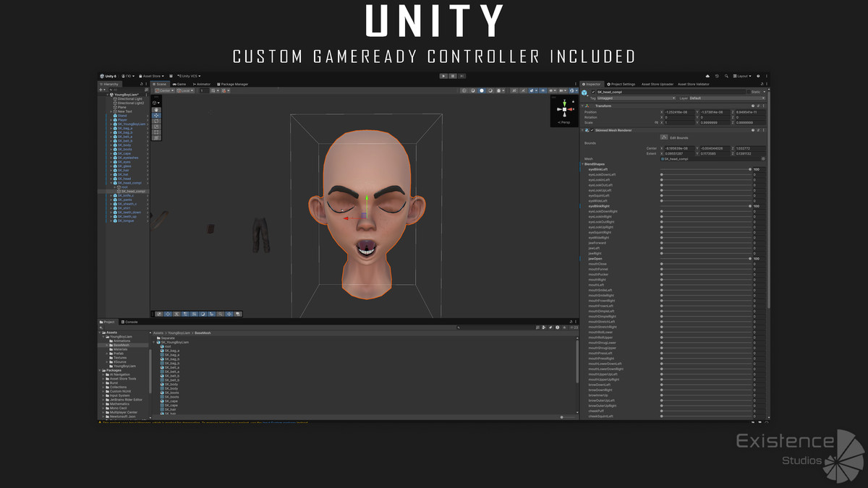
Task: Open Skinned Mesh Renderer preset icon
Action: click(x=758, y=130)
